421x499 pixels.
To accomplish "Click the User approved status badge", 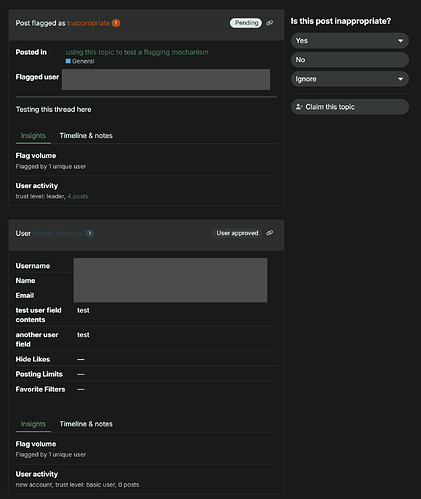I will point(237,233).
